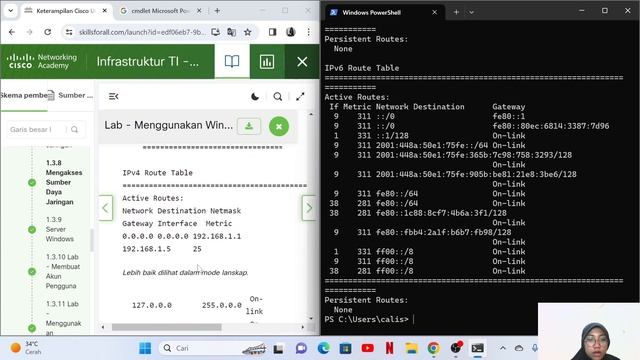
Task: Click the Cisco Networking Academy logo
Action: click(x=42, y=61)
